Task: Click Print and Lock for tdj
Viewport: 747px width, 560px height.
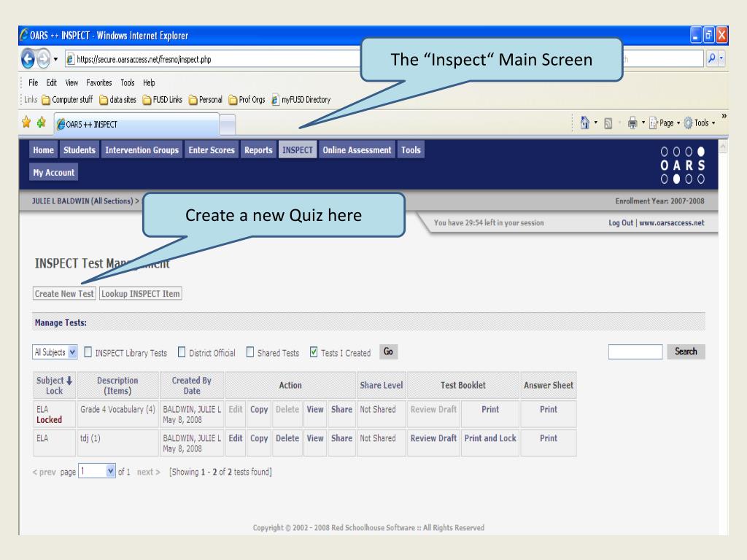Action: [490, 438]
